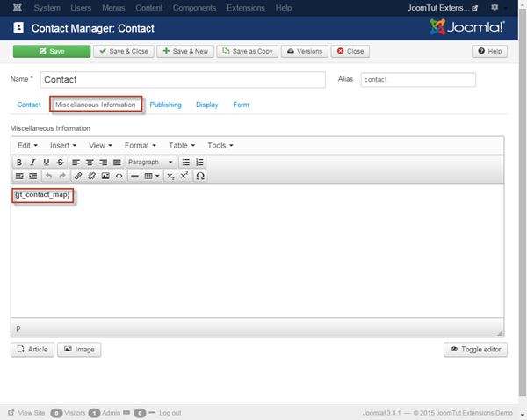
Task: Insert a bulleted list
Action: 186,163
